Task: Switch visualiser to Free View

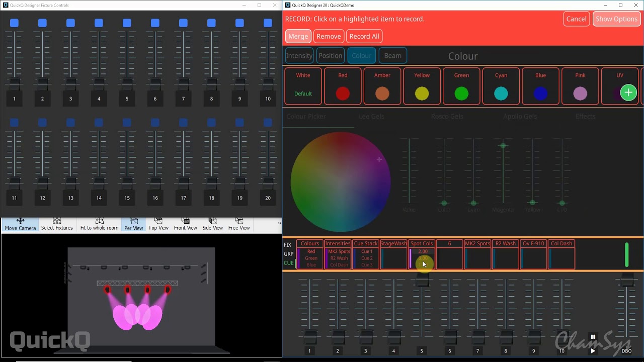Action: pyautogui.click(x=239, y=224)
